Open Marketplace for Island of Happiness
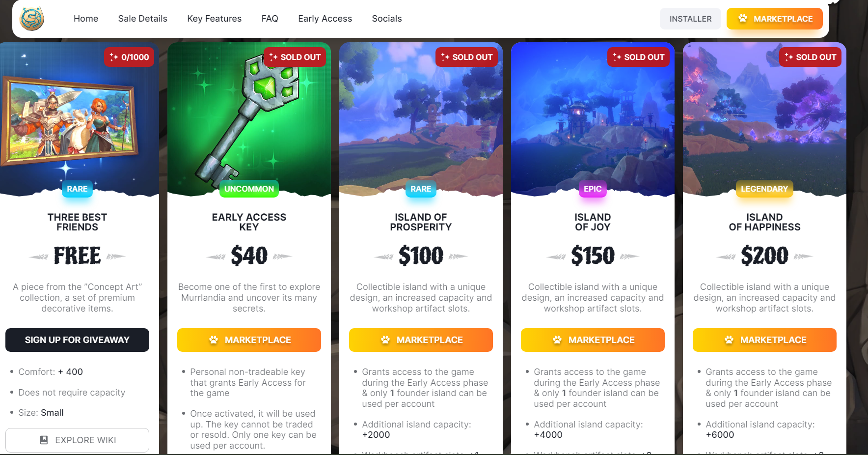 [764, 340]
